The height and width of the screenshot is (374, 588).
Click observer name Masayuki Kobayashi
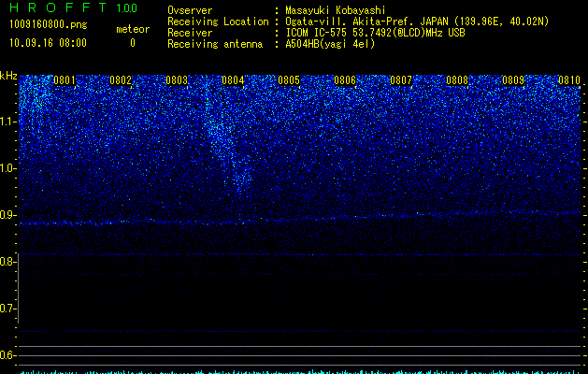point(336,10)
